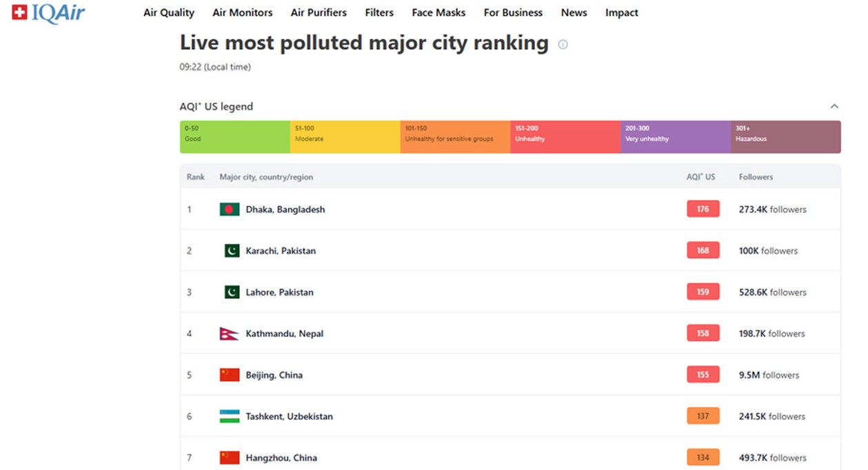The image size is (868, 470).
Task: Click the purple Very unhealthy legend swatch
Action: 675,137
